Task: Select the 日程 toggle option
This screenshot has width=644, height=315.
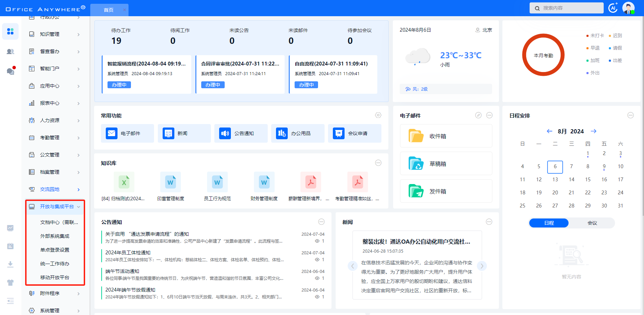Action: (x=549, y=223)
